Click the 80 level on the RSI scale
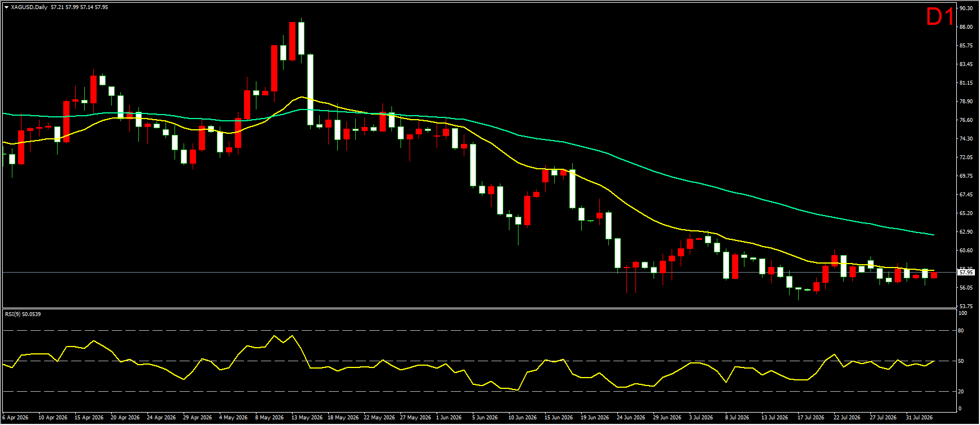The height and width of the screenshot is (425, 980). [x=961, y=331]
